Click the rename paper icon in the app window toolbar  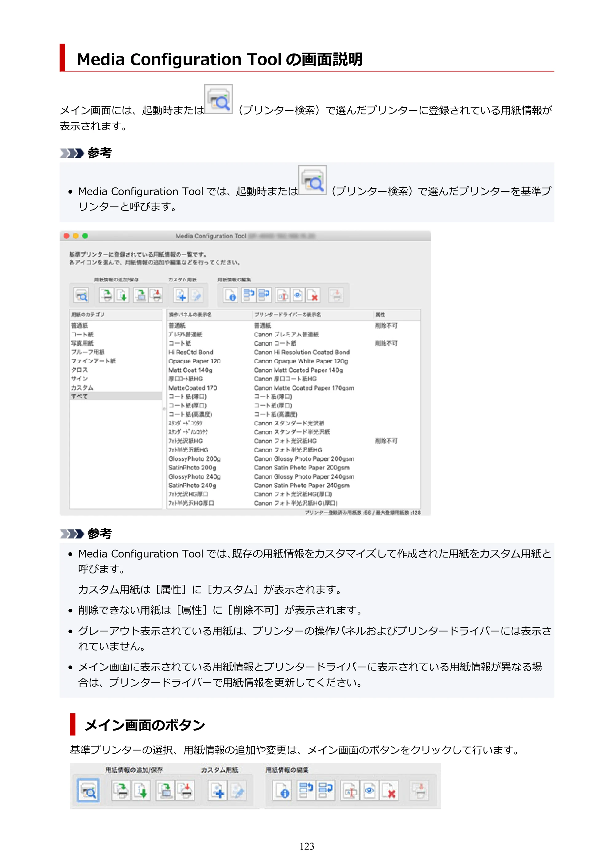(x=283, y=295)
